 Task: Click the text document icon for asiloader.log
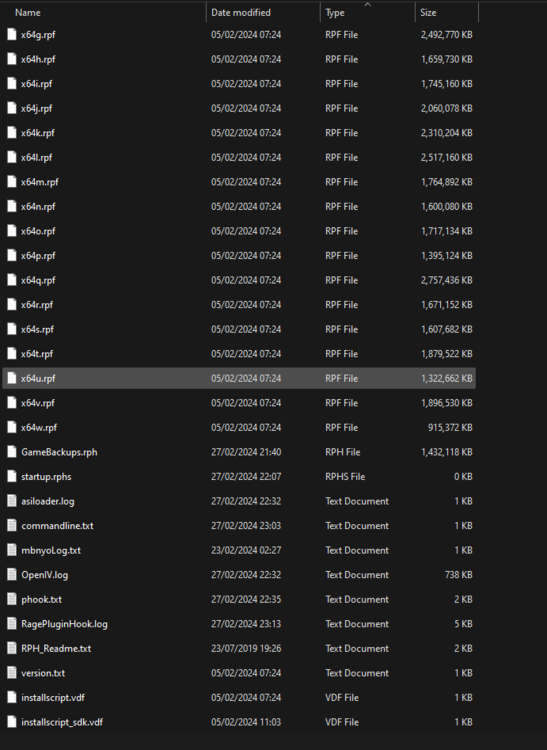12,501
